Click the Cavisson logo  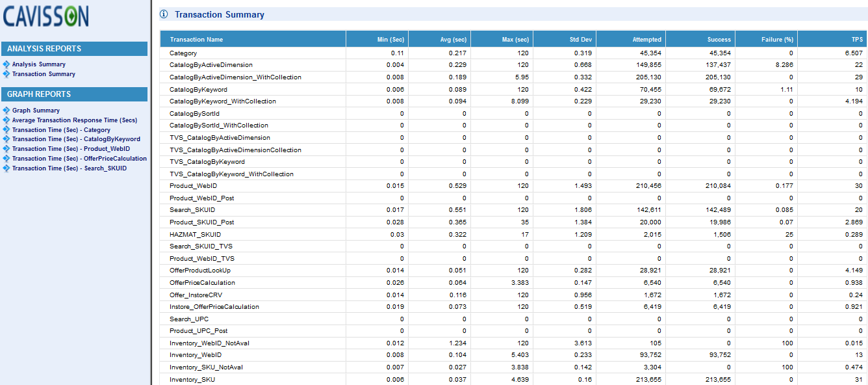[x=46, y=16]
